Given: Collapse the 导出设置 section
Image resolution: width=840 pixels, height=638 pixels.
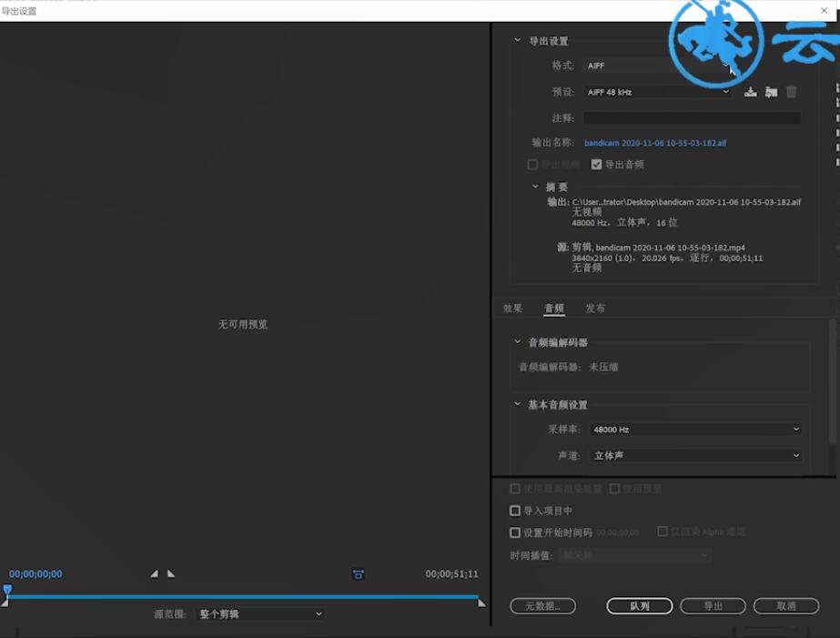Looking at the screenshot, I should [x=518, y=40].
